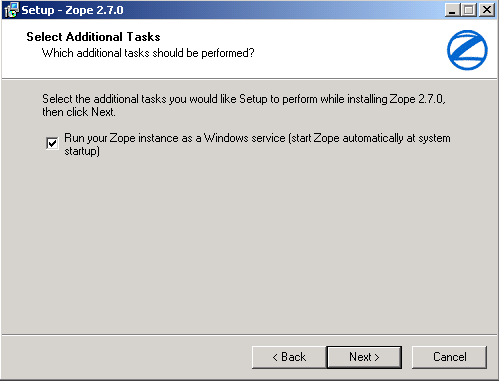Click the separator line above the footer buttons
Viewport: 499px width, 381px height.
click(249, 334)
